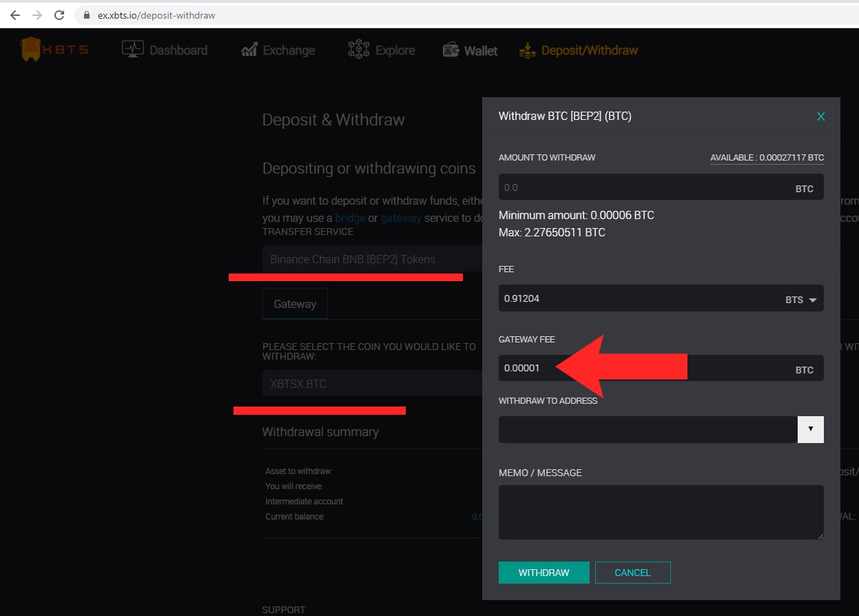The width and height of the screenshot is (859, 616).
Task: Click the WITHDRAW button
Action: coord(544,573)
